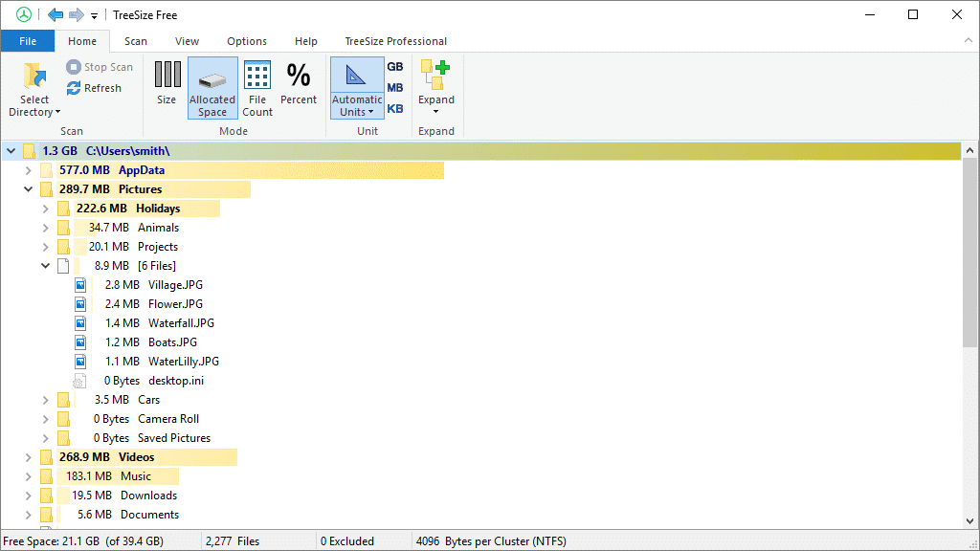Expand the Downloads folder

(x=28, y=496)
